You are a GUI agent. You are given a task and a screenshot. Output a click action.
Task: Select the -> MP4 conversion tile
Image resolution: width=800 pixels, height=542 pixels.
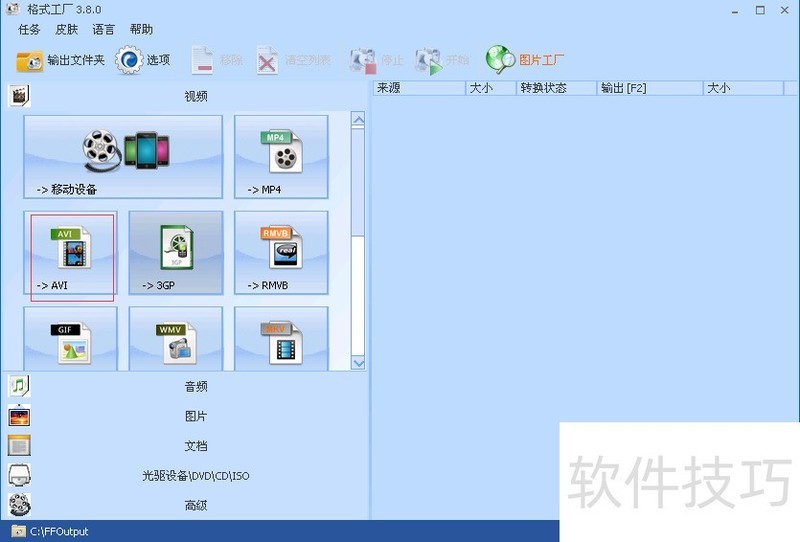(281, 157)
